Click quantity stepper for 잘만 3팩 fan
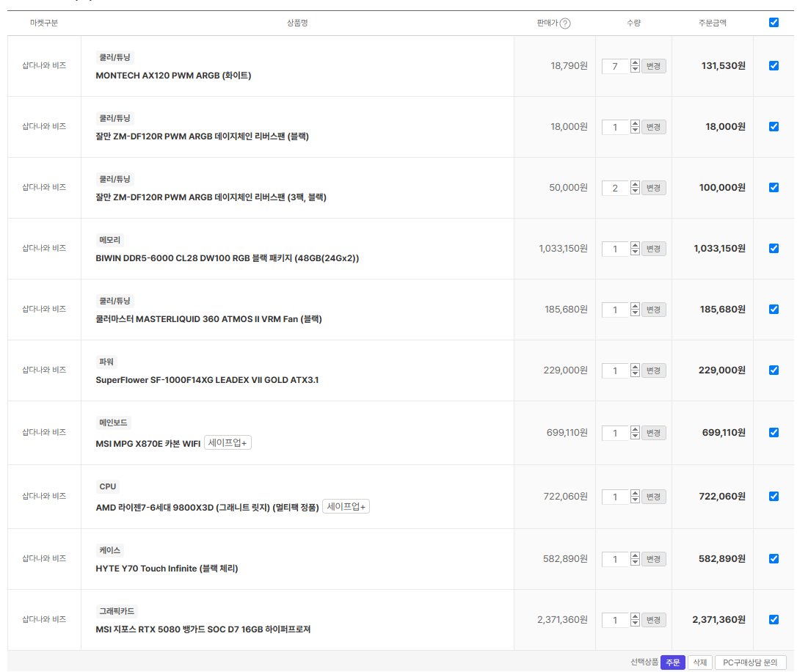Viewport: 797px width, 672px height. 635,187
